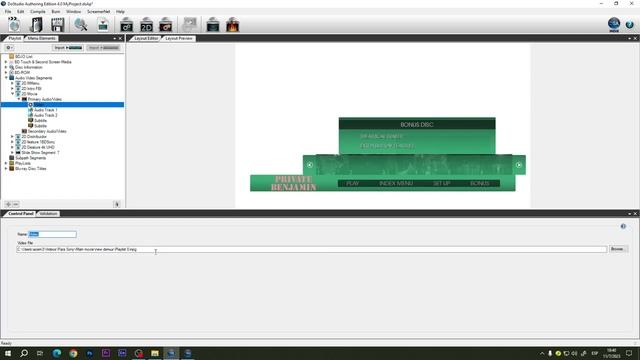Select Audio Track 1 in the tree
Viewport: 640px width, 360px height.
click(x=45, y=110)
